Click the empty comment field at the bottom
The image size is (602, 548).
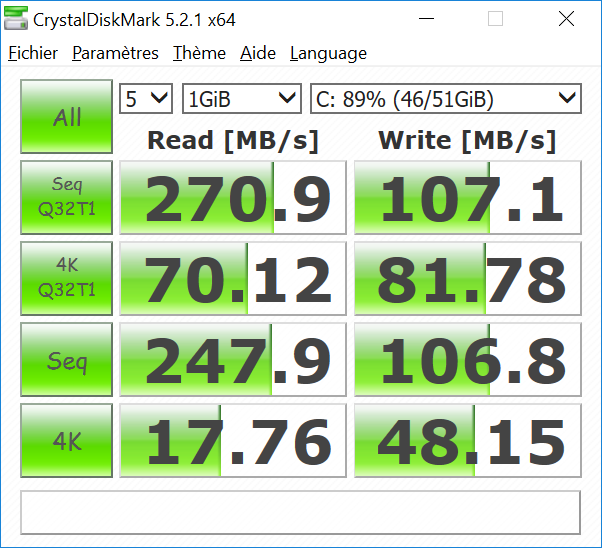pos(300,512)
